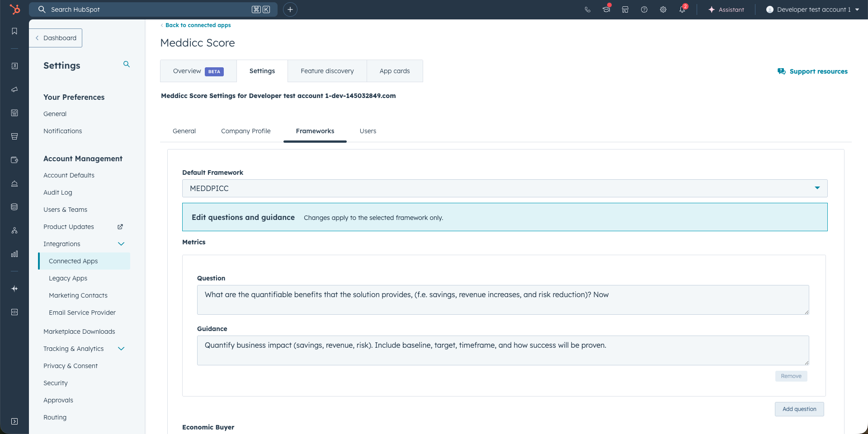Open the notifications bell
This screenshot has width=868, height=434.
tap(682, 9)
